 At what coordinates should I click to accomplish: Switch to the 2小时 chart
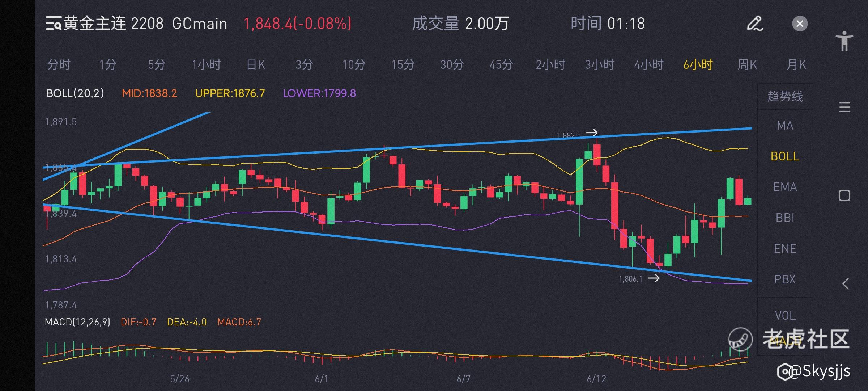coord(550,65)
